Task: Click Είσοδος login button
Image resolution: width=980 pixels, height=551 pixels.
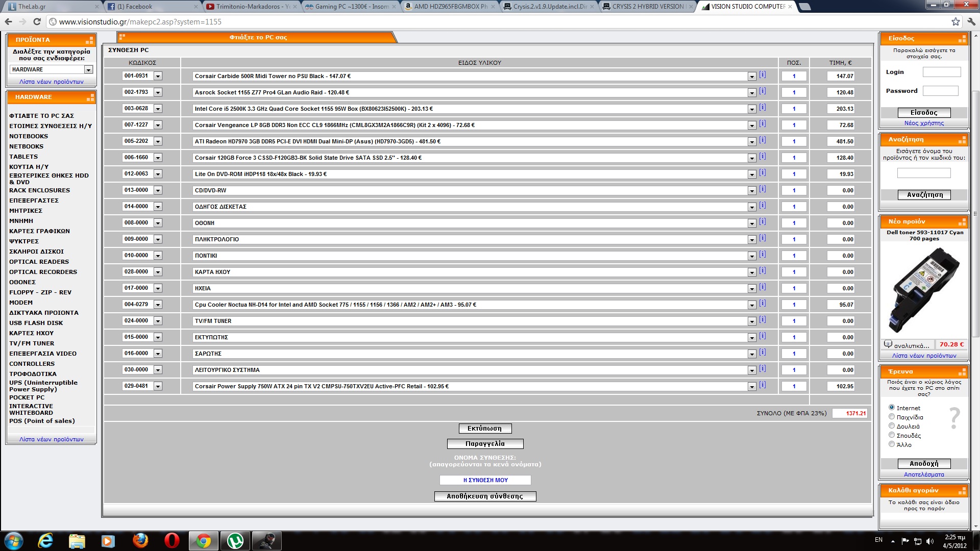Action: 924,113
